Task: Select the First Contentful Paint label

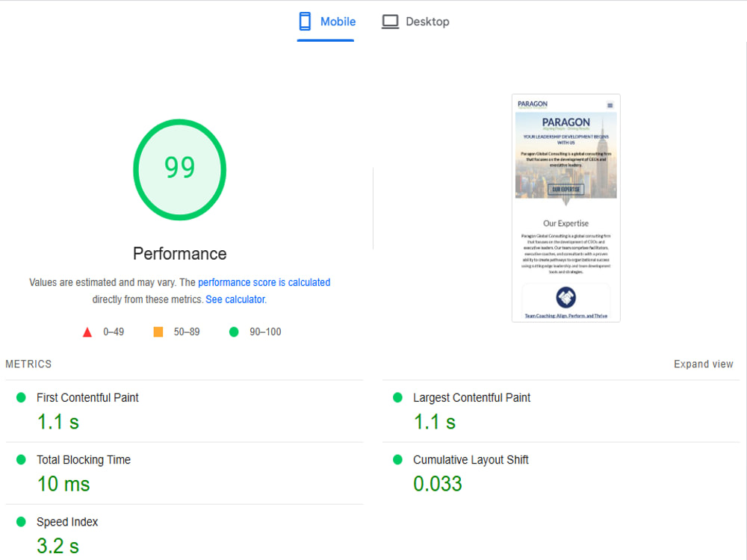Action: [87, 398]
